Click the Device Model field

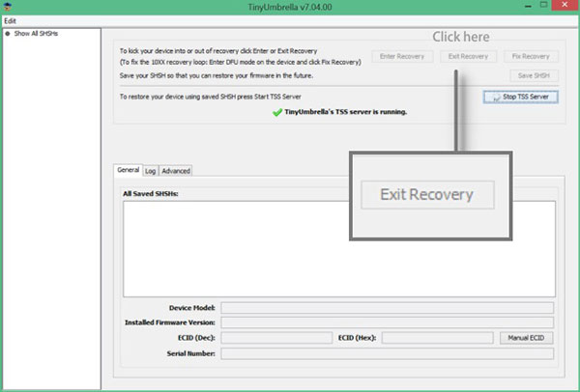click(x=387, y=308)
